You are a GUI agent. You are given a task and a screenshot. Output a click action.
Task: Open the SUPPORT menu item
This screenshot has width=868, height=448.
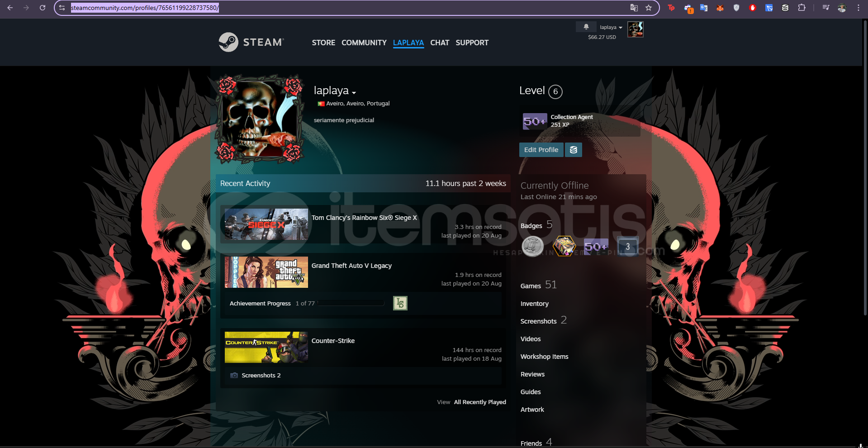472,43
